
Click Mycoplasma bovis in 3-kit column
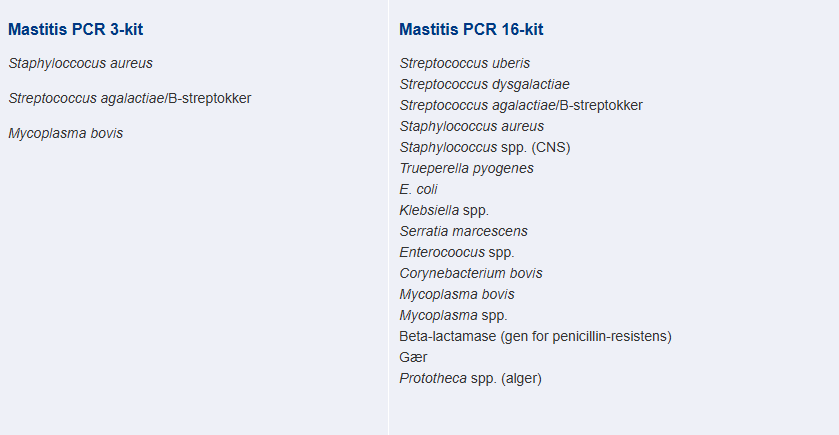coord(65,133)
